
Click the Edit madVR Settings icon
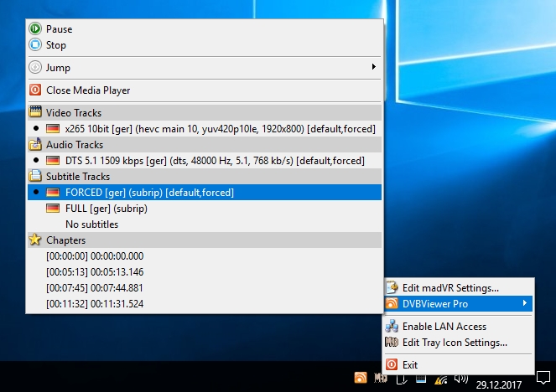(392, 287)
